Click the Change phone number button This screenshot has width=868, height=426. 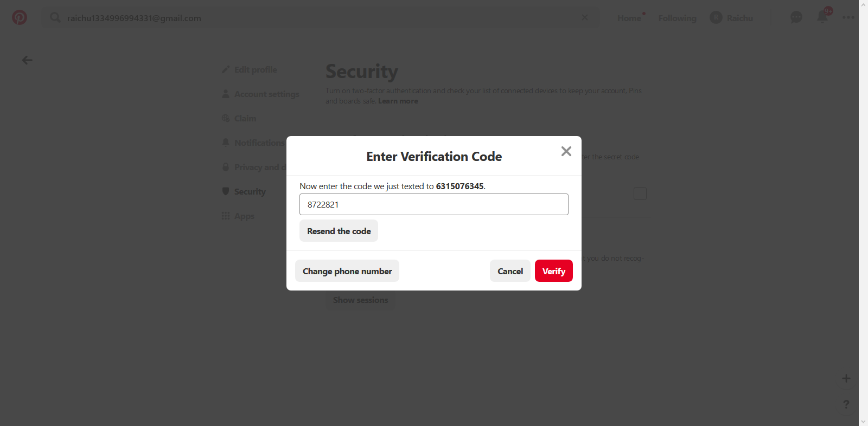point(347,271)
